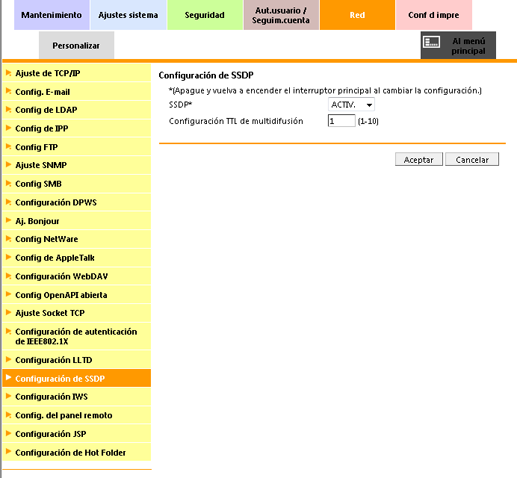The height and width of the screenshot is (478, 517).
Task: Click arrow icon beside Config. E-mail
Action: click(x=9, y=91)
